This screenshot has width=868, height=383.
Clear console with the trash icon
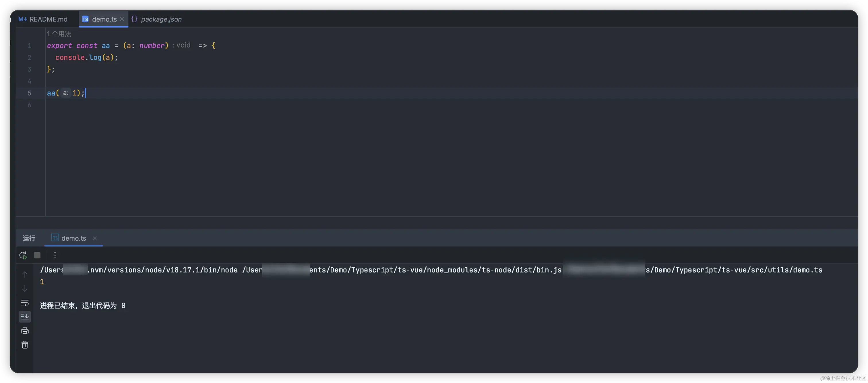click(x=25, y=345)
